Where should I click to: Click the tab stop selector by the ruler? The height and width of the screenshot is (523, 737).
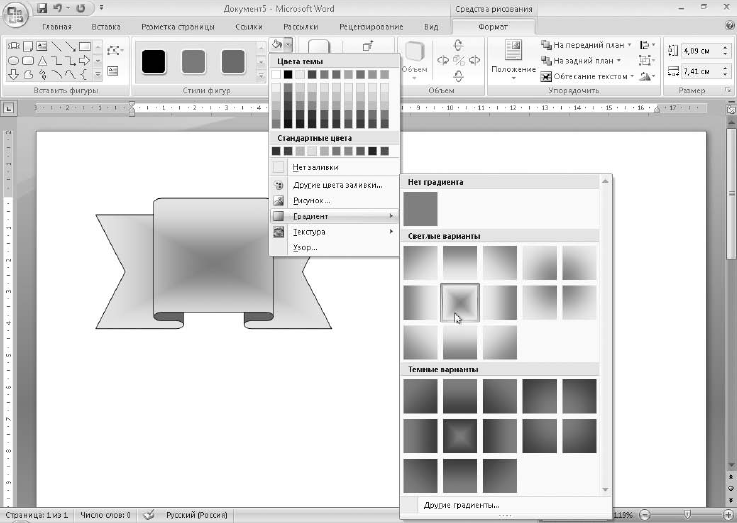click(8, 109)
